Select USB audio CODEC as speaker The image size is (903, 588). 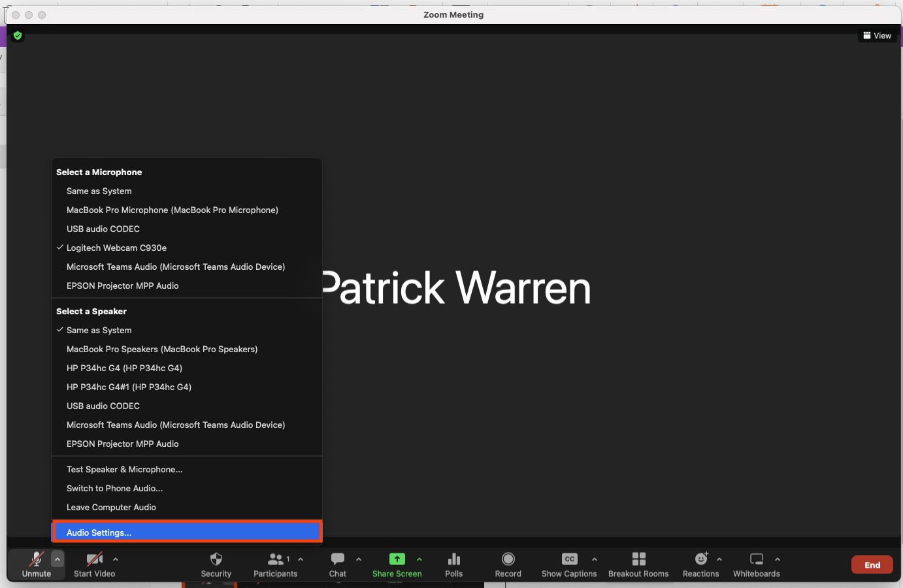(187, 406)
